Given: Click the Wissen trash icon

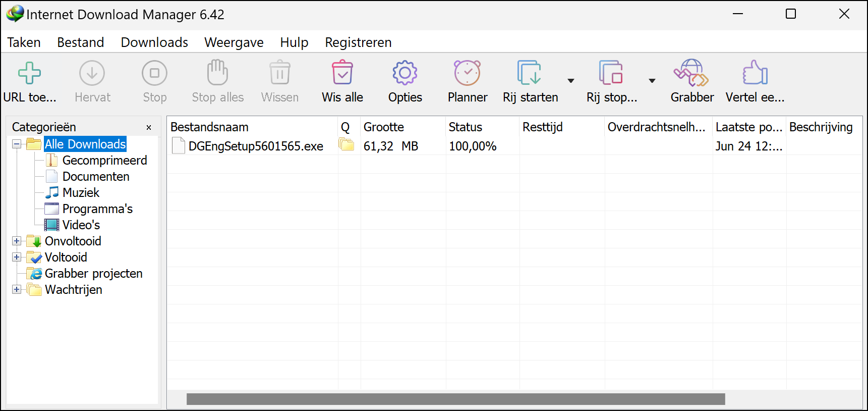Looking at the screenshot, I should point(280,73).
